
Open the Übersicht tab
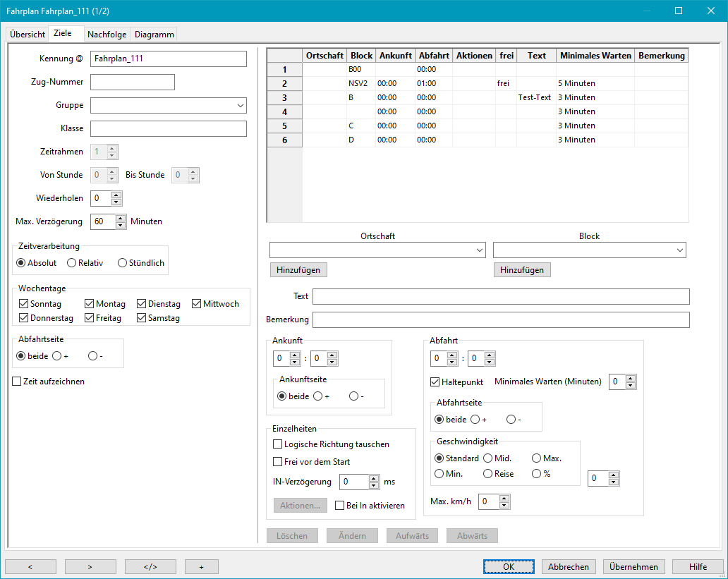[28, 35]
